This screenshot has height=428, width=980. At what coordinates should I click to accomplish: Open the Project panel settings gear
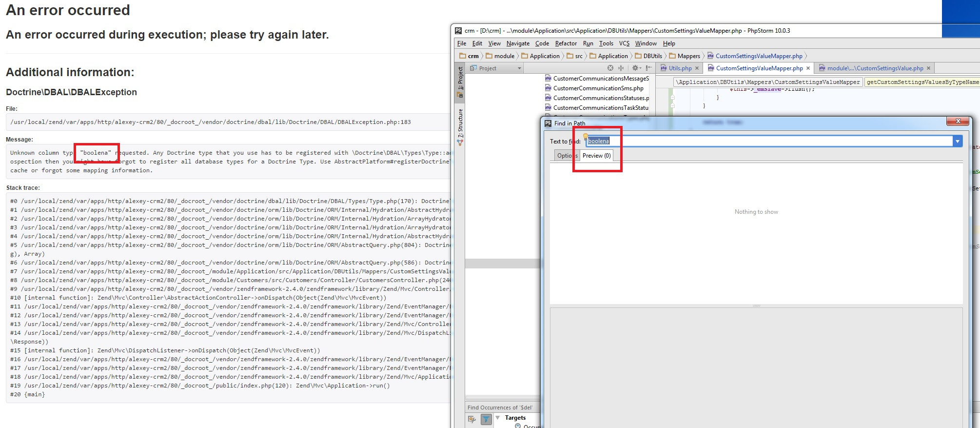tap(636, 68)
